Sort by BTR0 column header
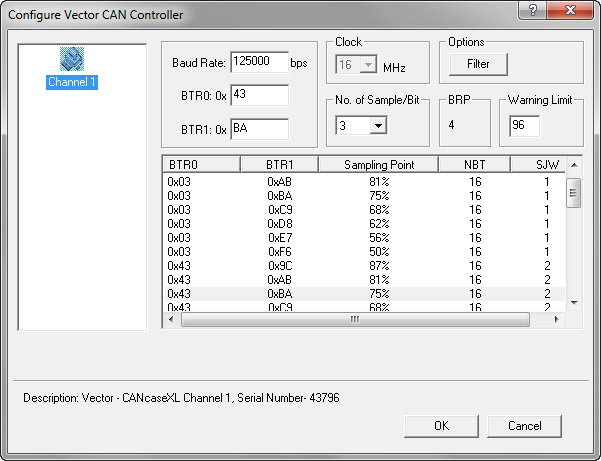 tap(202, 165)
